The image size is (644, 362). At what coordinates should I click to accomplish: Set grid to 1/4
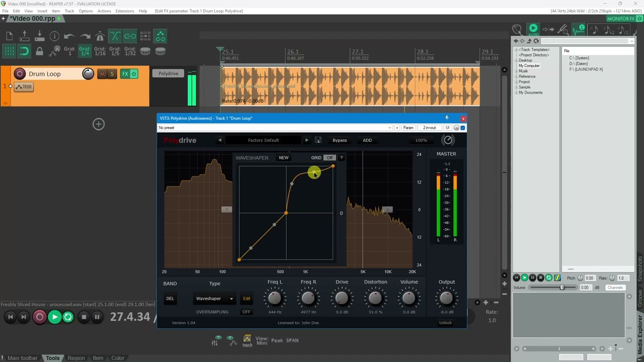(x=85, y=51)
